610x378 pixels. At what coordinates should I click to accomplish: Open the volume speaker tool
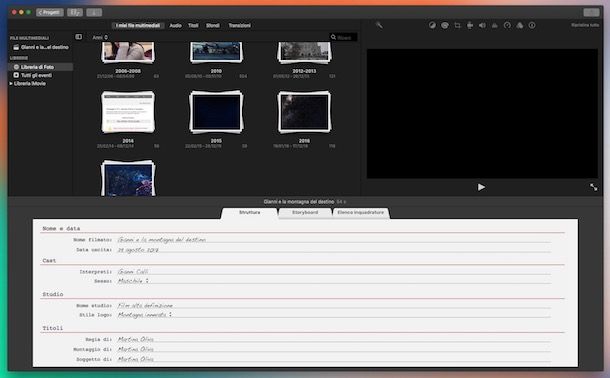pyautogui.click(x=482, y=25)
